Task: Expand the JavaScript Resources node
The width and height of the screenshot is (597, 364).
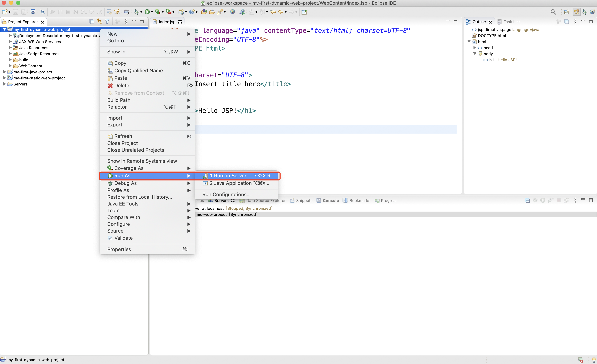Action: click(x=10, y=54)
